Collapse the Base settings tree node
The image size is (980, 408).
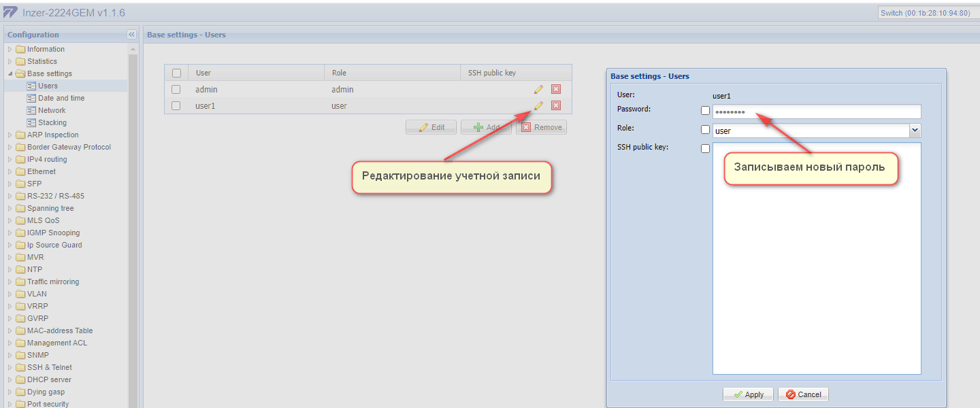click(10, 73)
